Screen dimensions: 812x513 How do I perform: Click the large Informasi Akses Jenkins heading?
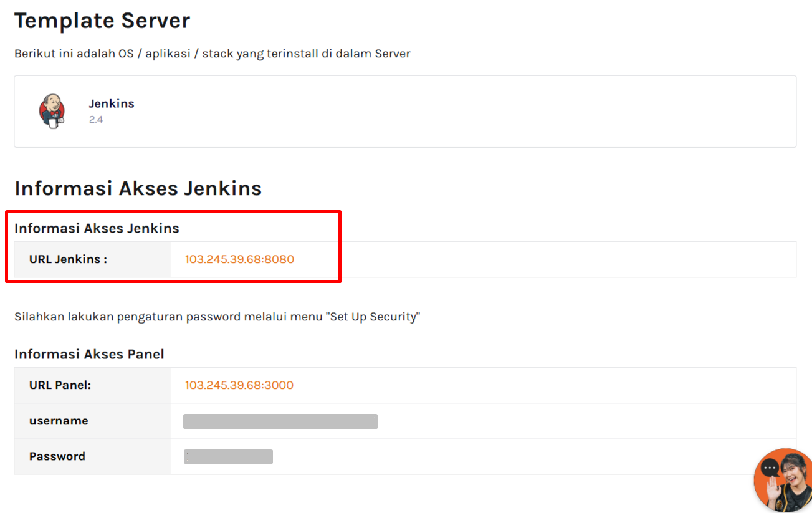[138, 188]
